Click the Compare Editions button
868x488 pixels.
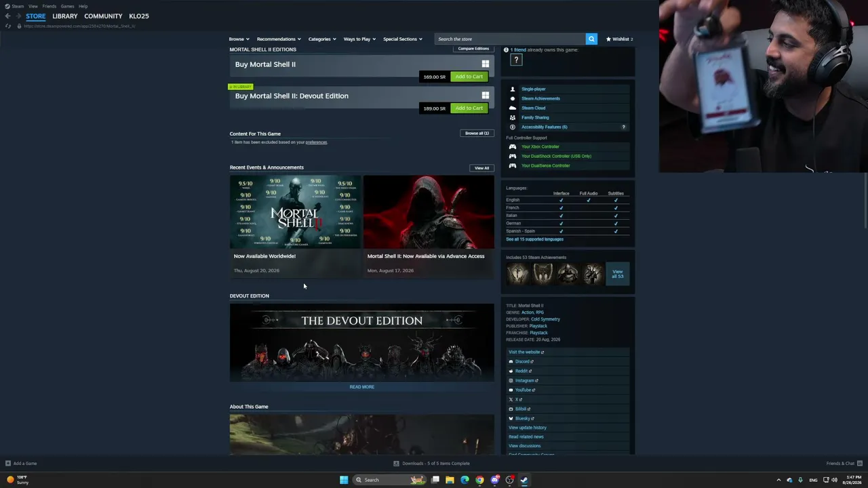473,49
